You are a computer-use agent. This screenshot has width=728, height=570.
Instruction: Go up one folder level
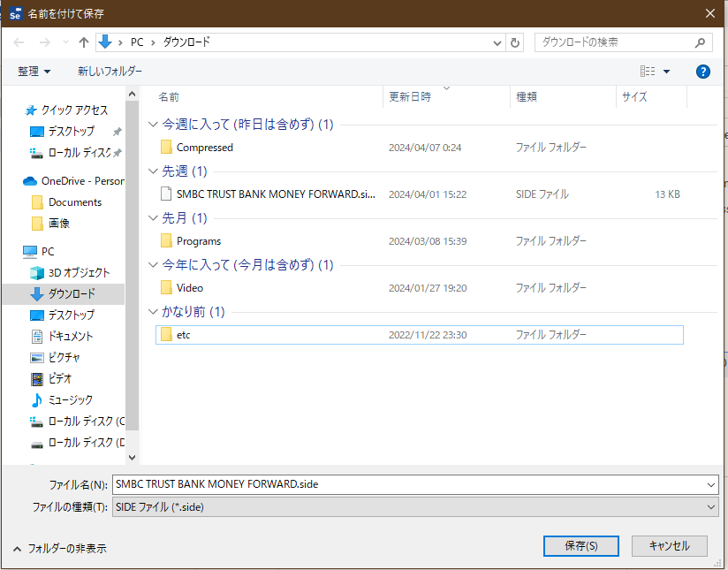(x=84, y=42)
